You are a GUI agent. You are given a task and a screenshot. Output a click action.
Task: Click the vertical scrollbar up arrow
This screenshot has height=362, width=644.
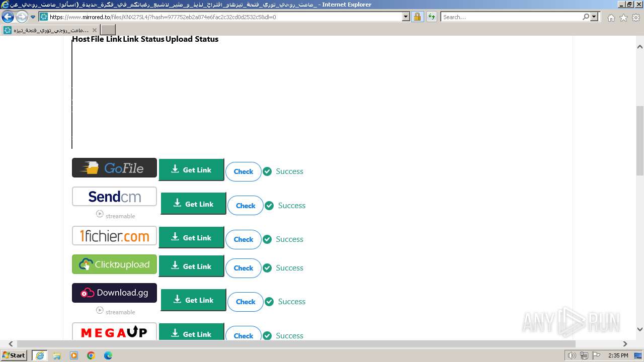pos(640,47)
